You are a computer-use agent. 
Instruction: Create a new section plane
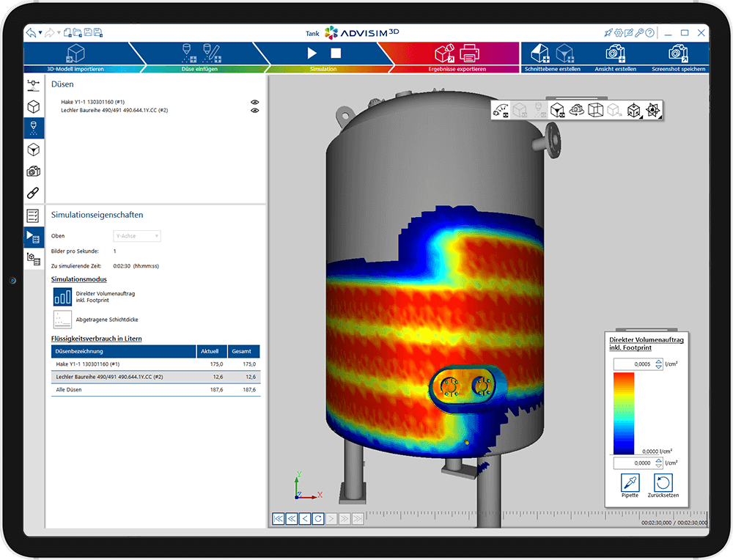tap(540, 54)
